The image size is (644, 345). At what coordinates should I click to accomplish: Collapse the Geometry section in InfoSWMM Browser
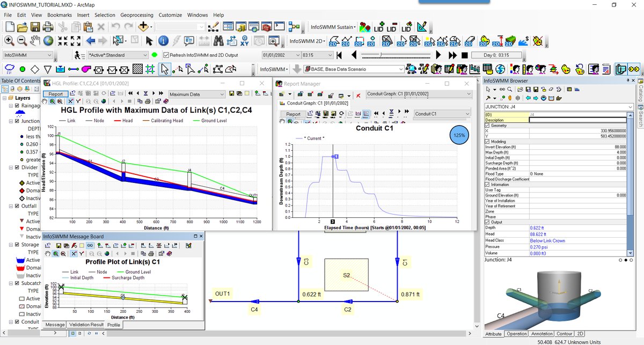pyautogui.click(x=487, y=125)
